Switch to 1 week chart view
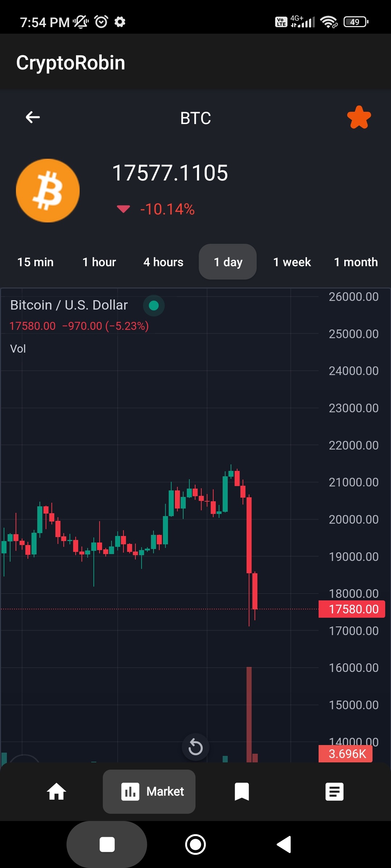 tap(292, 262)
